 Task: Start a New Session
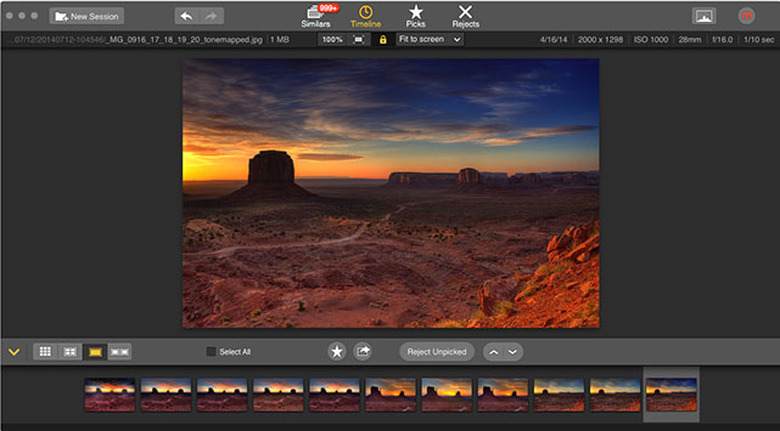87,16
